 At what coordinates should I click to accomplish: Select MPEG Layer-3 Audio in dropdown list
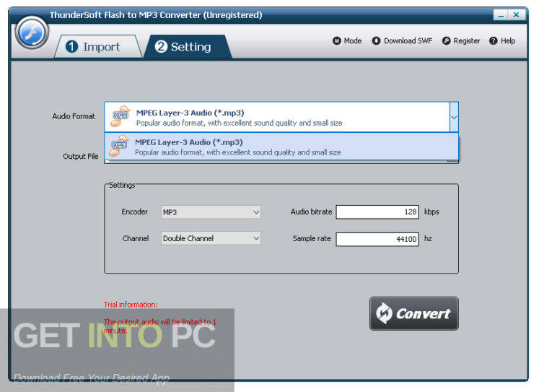pyautogui.click(x=281, y=147)
